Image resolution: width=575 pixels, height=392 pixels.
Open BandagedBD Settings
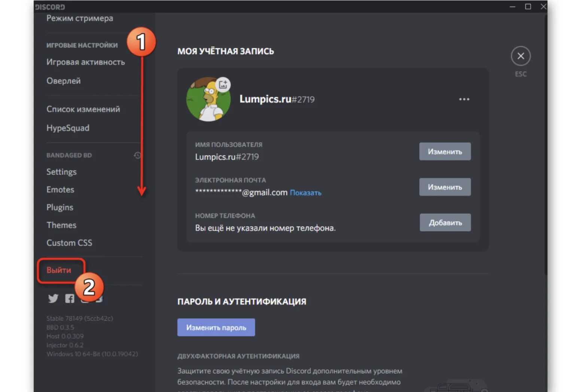click(x=61, y=172)
